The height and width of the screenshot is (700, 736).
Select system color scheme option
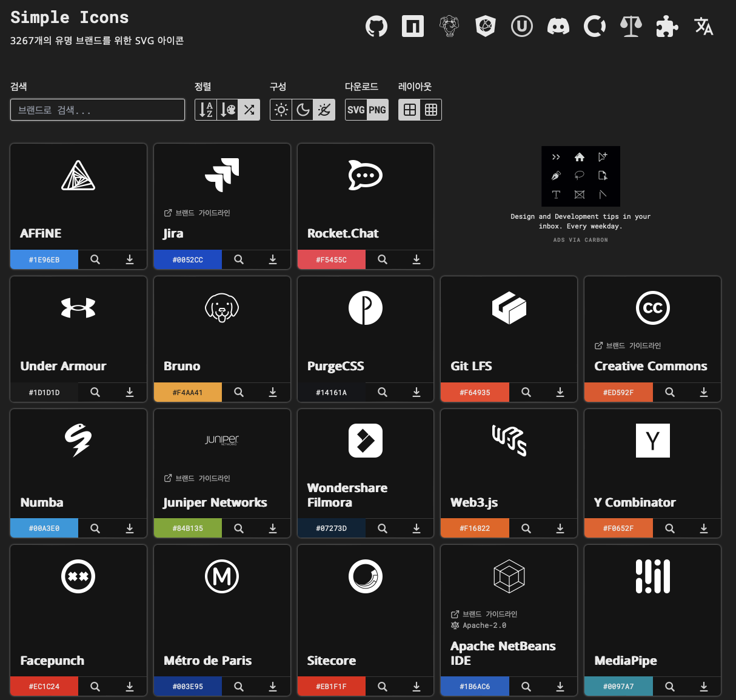tap(324, 110)
